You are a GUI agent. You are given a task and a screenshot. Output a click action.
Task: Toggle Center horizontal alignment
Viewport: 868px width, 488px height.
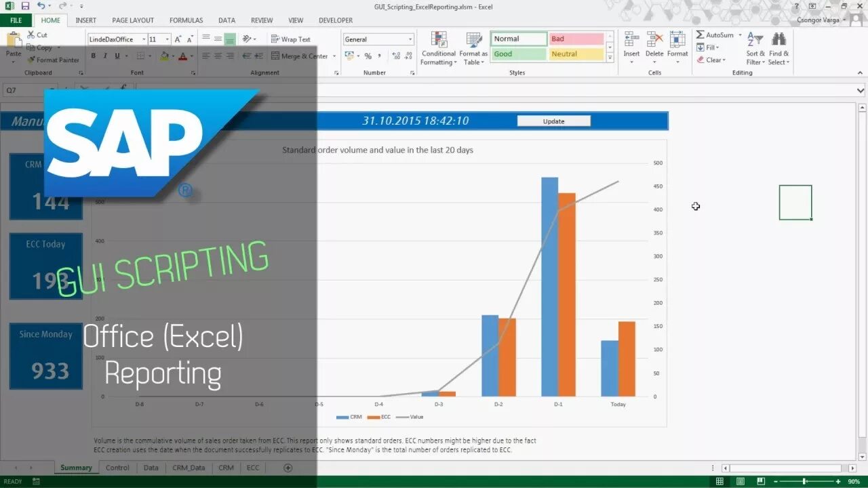click(x=218, y=56)
